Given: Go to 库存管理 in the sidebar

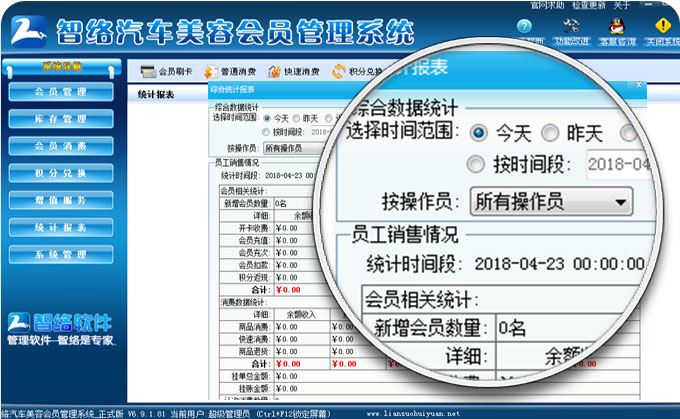Looking at the screenshot, I should (x=61, y=119).
